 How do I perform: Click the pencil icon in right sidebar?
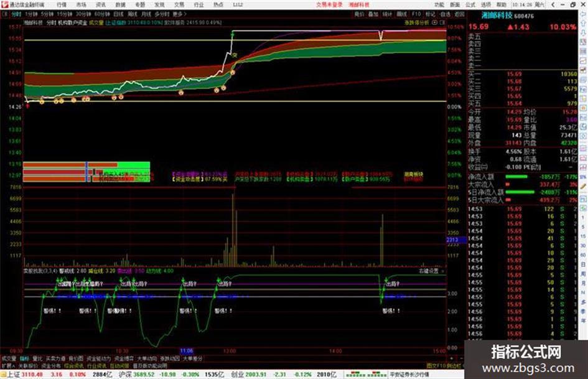(x=583, y=187)
